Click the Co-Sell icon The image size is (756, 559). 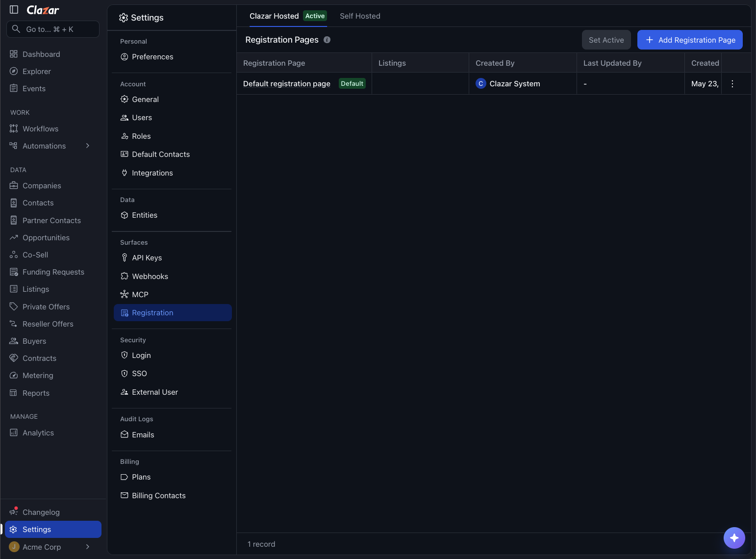(x=14, y=254)
